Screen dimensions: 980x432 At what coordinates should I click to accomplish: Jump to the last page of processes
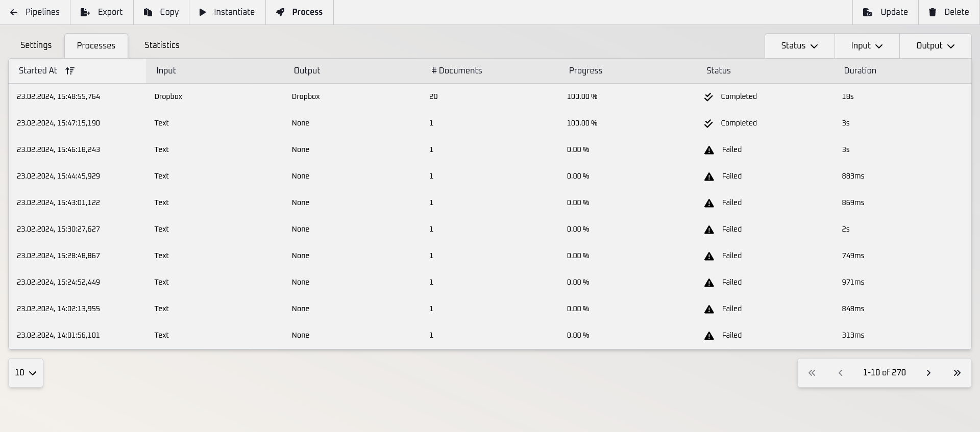tap(957, 373)
